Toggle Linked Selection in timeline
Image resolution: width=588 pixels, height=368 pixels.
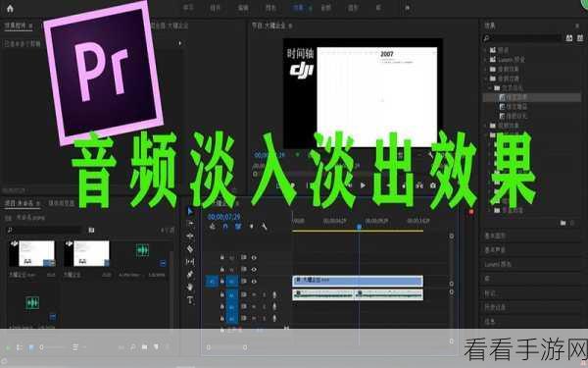(238, 226)
